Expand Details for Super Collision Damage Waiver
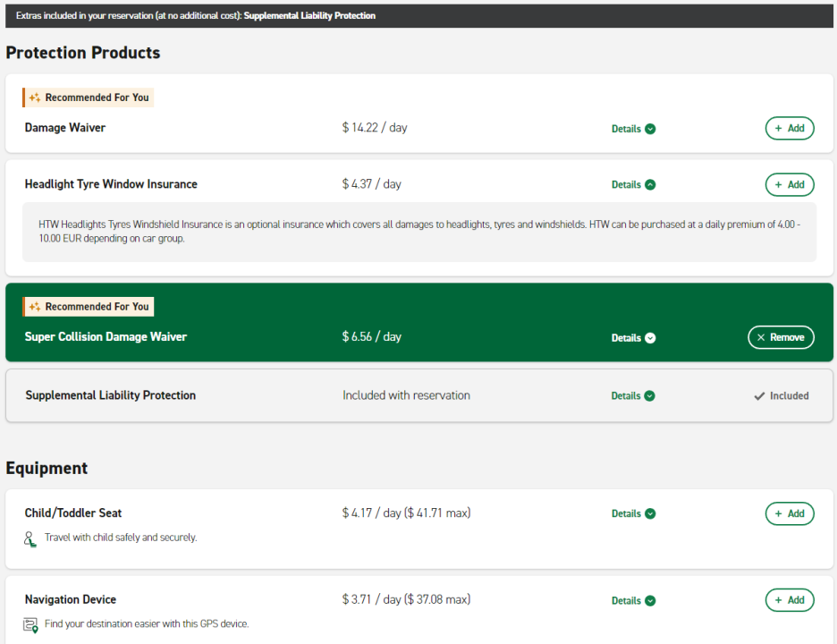Viewport: 837px width, 644px height. pyautogui.click(x=633, y=338)
